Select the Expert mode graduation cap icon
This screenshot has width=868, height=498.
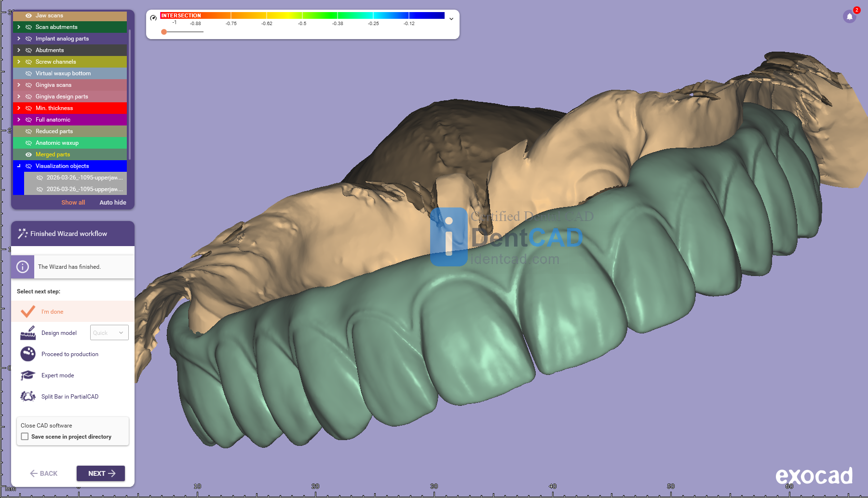28,375
